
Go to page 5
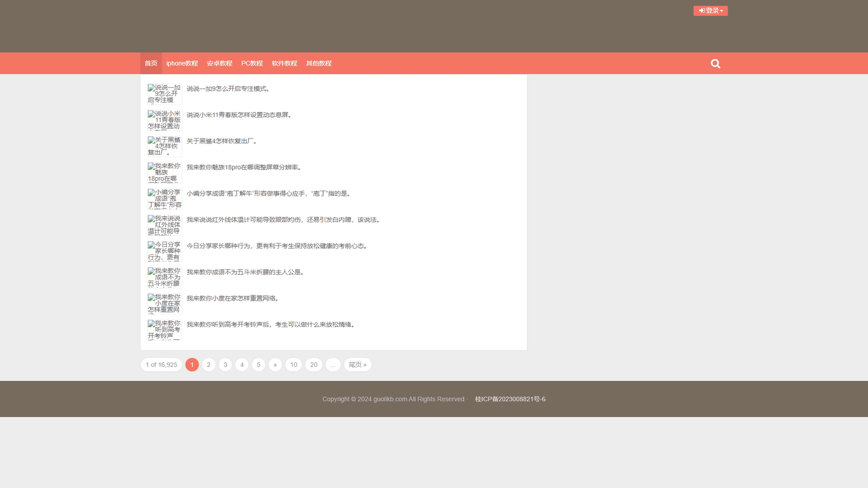259,364
